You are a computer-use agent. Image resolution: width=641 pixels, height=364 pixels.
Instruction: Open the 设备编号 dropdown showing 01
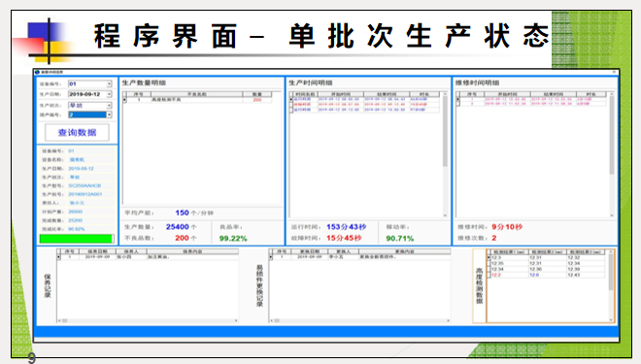click(89, 83)
